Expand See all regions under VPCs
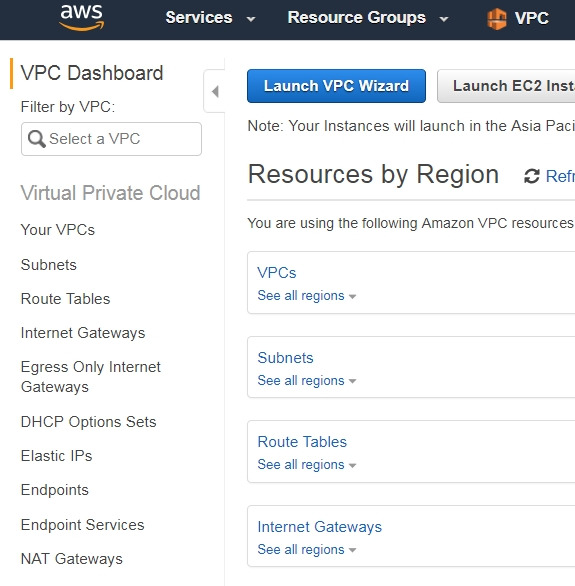 tap(306, 296)
